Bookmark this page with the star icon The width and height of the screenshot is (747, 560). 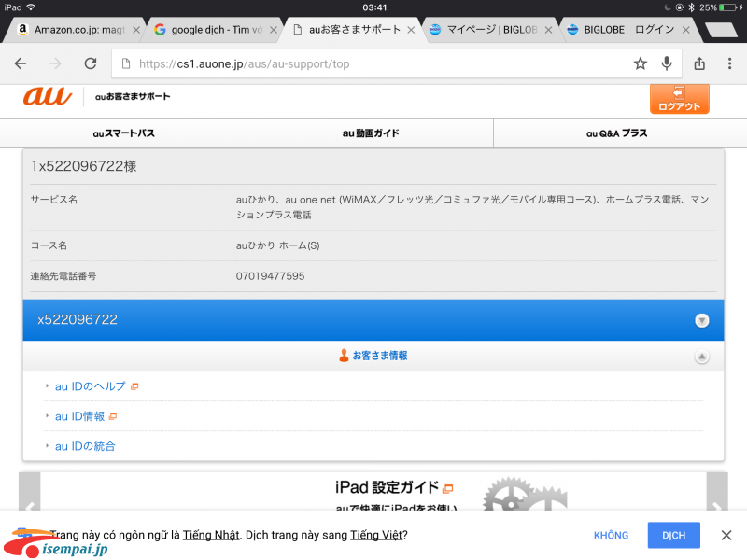[x=641, y=63]
